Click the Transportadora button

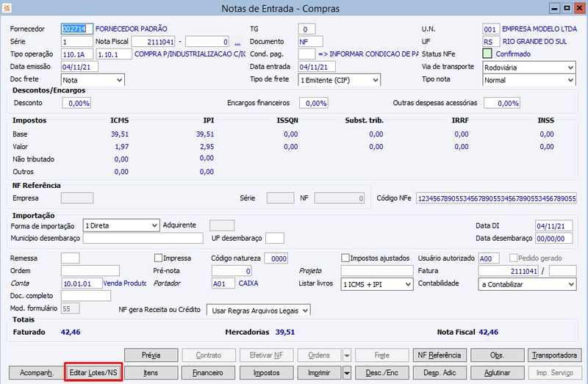coord(554,355)
